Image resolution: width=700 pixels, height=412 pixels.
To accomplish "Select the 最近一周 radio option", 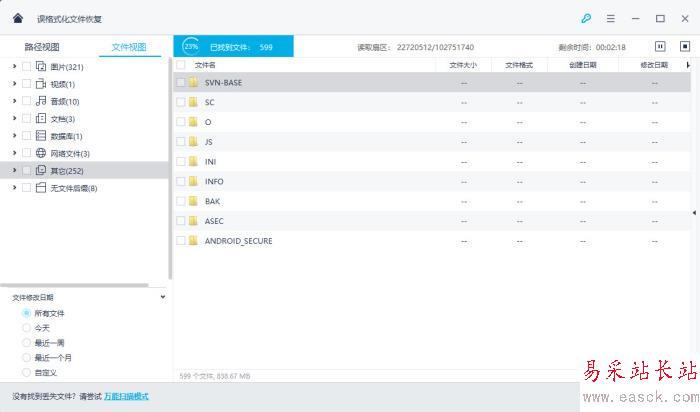I will pyautogui.click(x=26, y=343).
